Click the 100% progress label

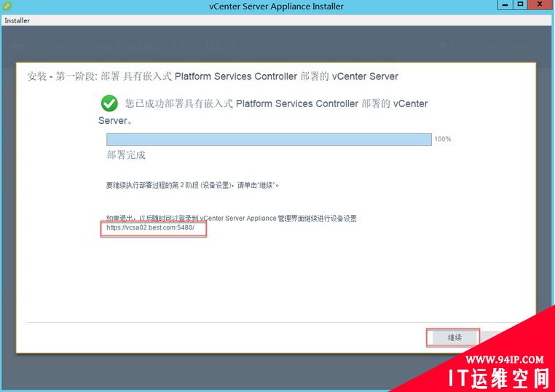point(442,139)
